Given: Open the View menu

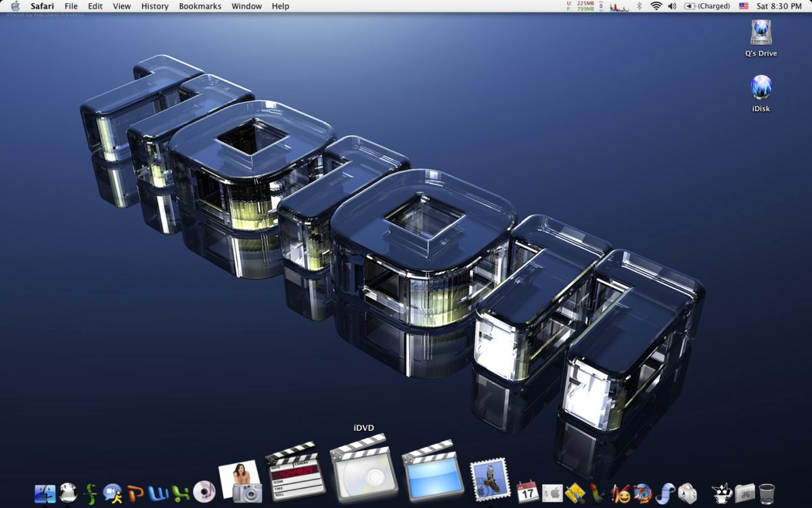Looking at the screenshot, I should tap(122, 6).
